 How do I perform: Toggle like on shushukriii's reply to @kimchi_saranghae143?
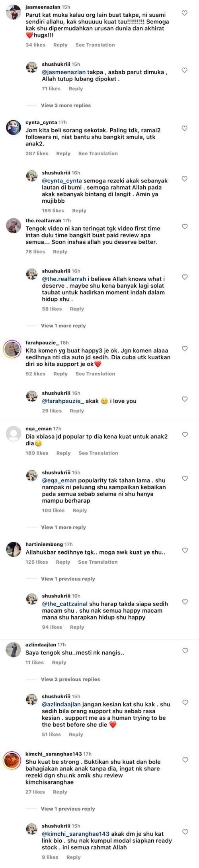click(x=185, y=832)
